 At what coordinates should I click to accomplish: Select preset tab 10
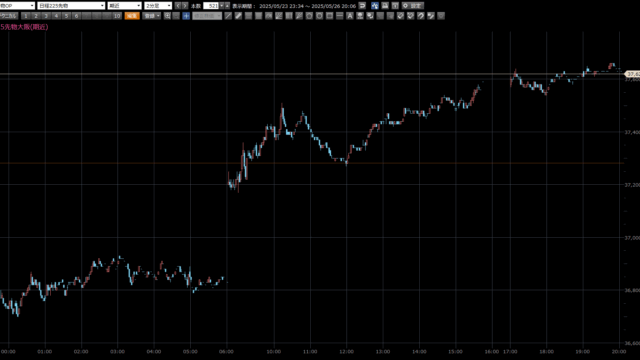pos(117,16)
